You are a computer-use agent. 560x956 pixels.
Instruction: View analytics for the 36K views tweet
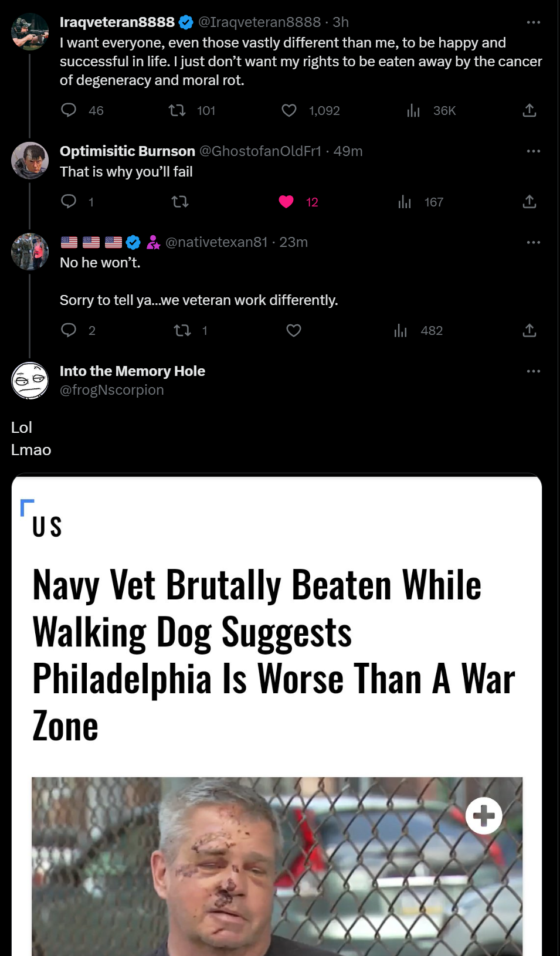click(x=413, y=110)
